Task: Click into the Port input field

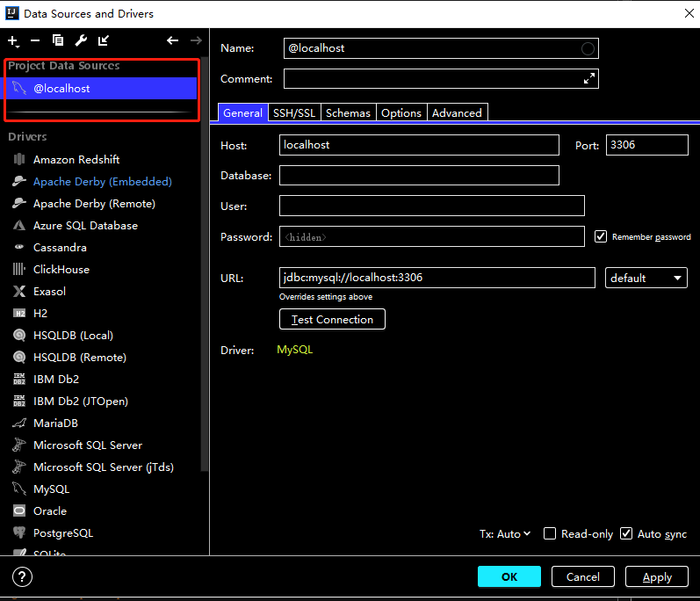Action: tap(647, 145)
